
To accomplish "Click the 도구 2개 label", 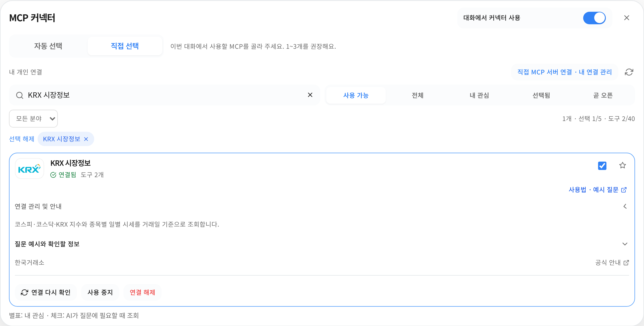I will pos(92,175).
